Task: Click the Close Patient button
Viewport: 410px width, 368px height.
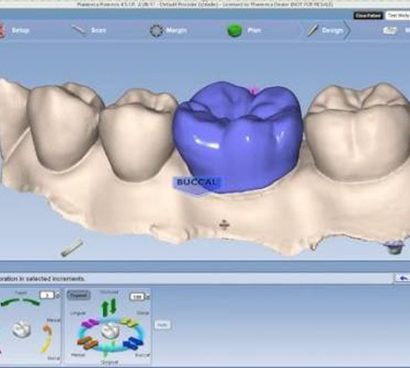Action: (x=368, y=15)
